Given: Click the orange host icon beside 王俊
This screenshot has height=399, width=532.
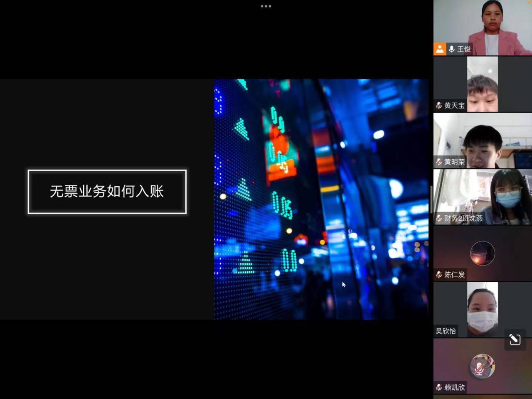Looking at the screenshot, I should point(440,49).
